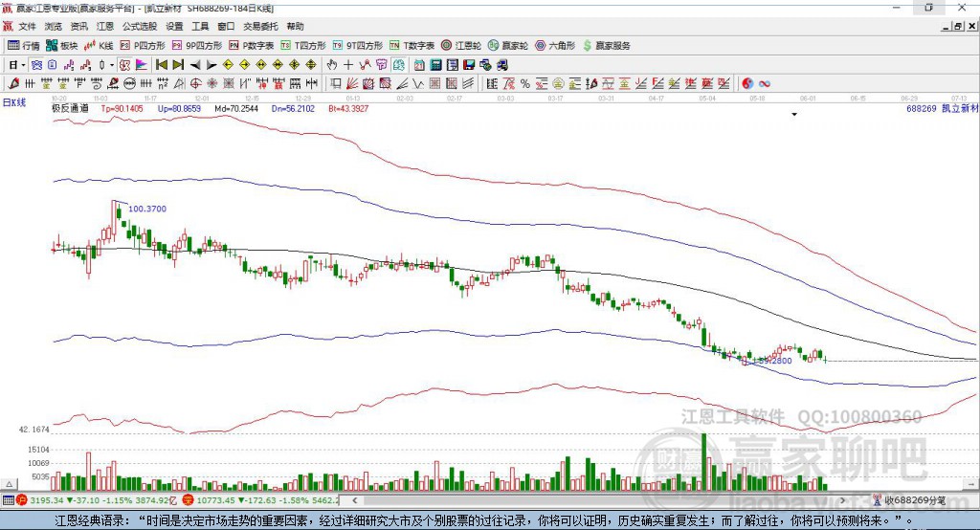Select the crosshair cursor tool
This screenshot has width=980, height=530.
coord(348,65)
